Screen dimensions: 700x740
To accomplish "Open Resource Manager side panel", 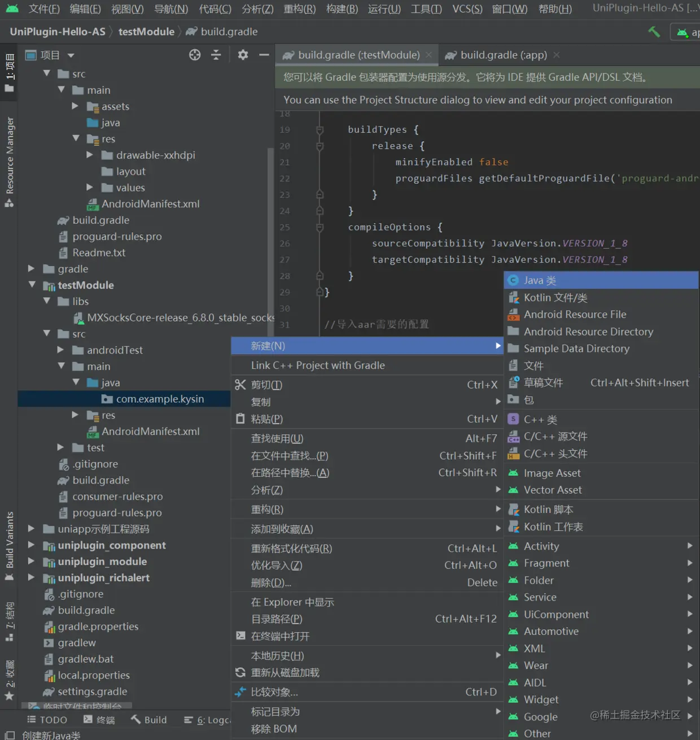I will [x=9, y=162].
